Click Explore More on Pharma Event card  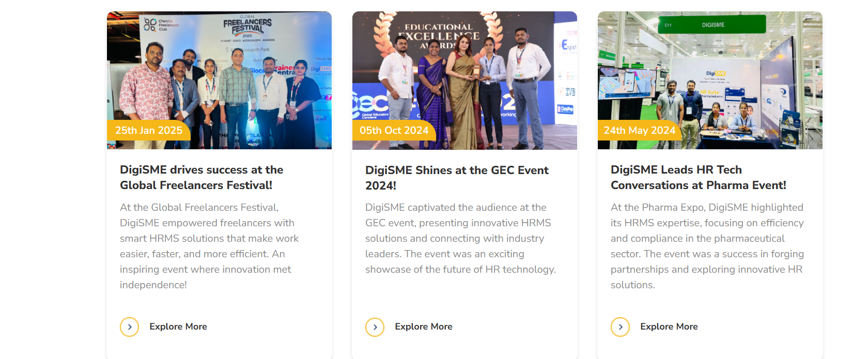coord(669,326)
